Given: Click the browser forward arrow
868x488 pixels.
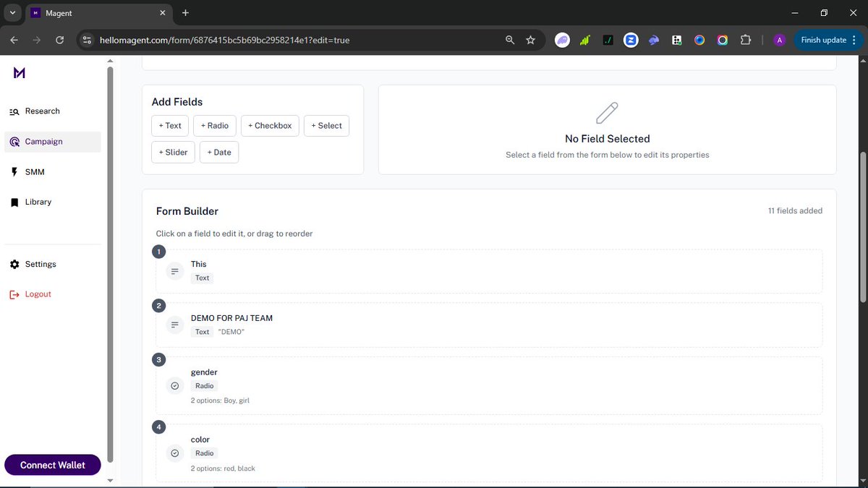Looking at the screenshot, I should click(37, 40).
